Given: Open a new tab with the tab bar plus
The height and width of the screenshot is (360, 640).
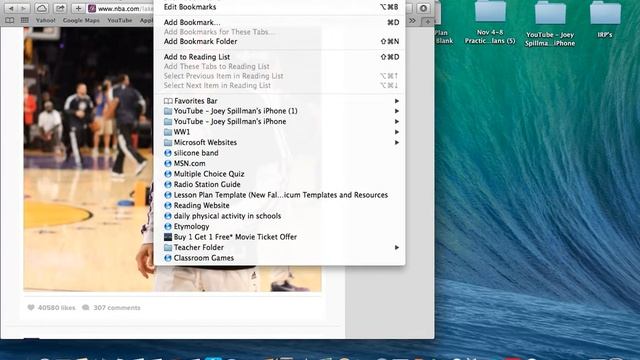Looking at the screenshot, I should tap(427, 21).
